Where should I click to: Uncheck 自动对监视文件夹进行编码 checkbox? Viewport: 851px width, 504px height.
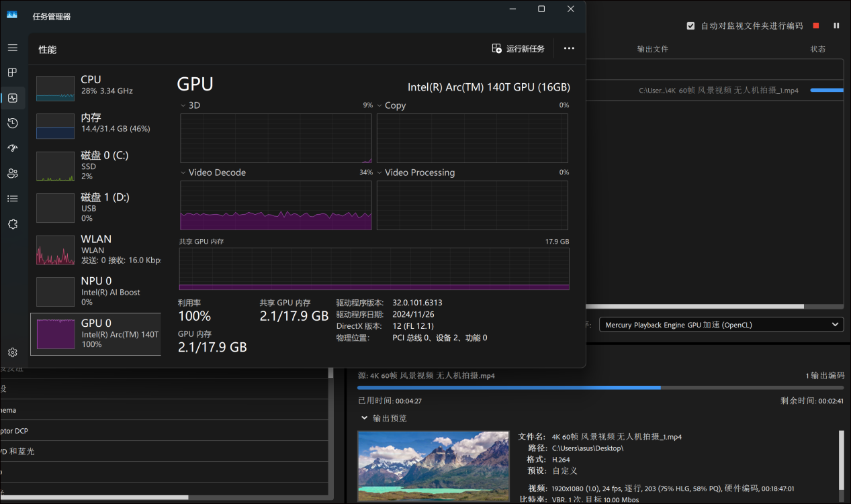click(690, 26)
